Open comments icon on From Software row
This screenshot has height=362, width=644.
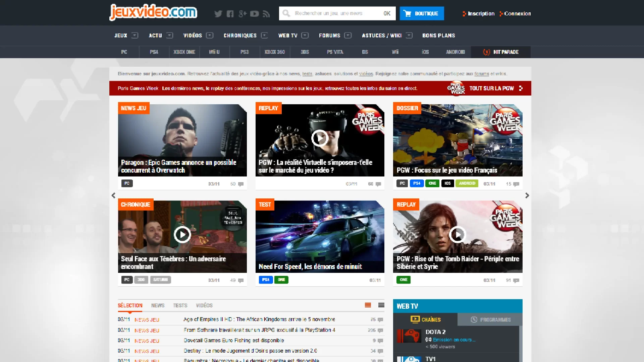pyautogui.click(x=380, y=330)
